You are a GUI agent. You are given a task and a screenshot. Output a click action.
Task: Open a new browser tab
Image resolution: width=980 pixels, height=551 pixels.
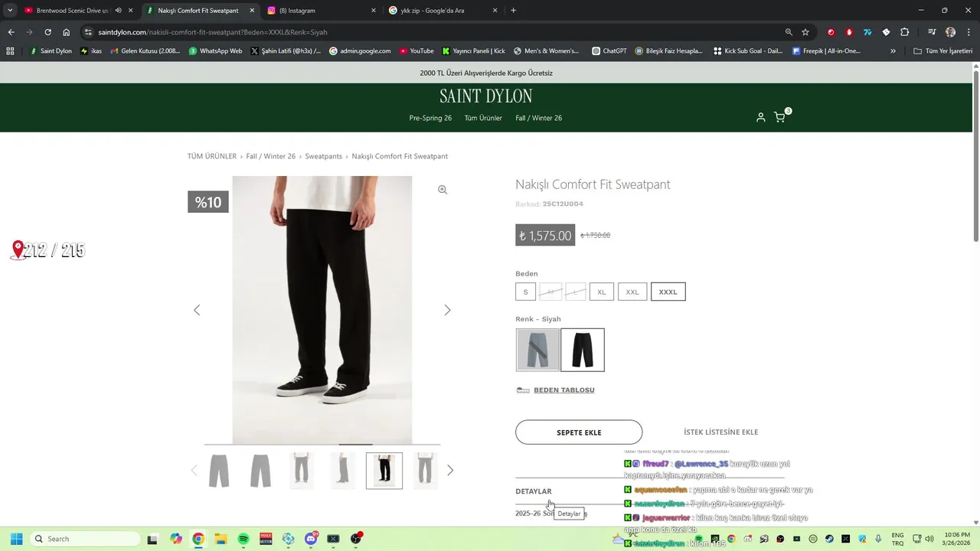514,11
